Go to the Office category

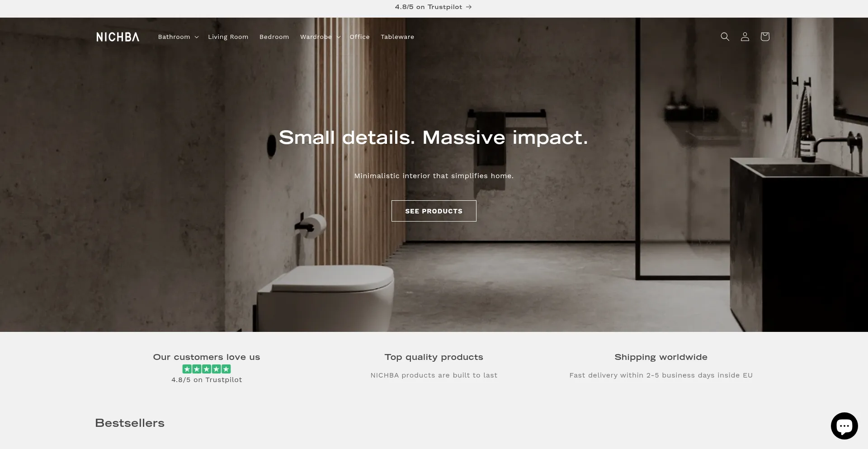point(359,37)
